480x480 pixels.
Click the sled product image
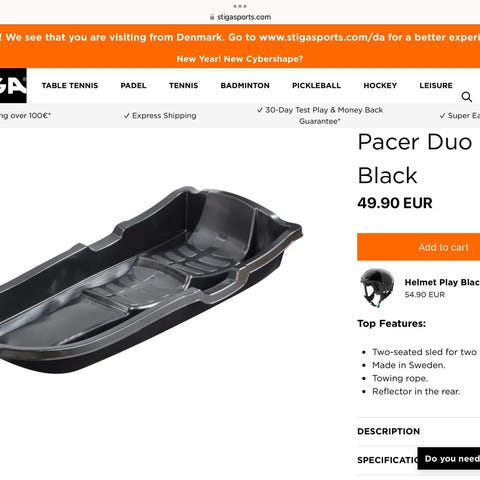coord(151,280)
